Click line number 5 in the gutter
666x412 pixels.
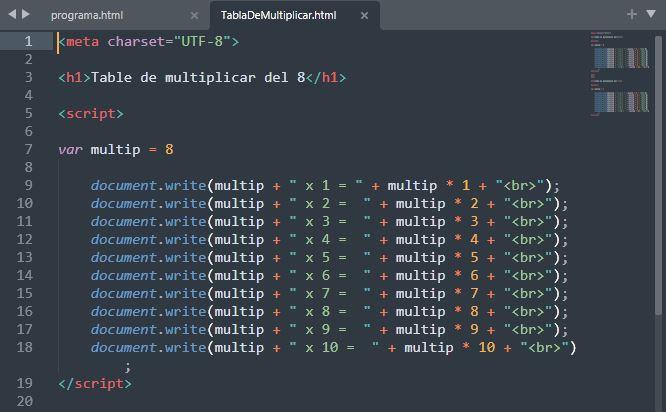coord(28,113)
